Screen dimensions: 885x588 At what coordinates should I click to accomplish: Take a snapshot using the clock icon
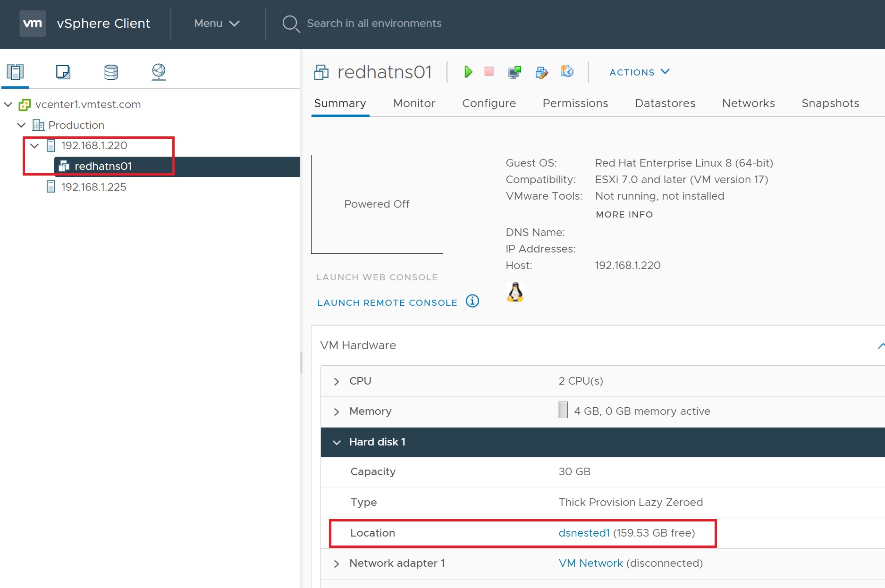point(566,72)
